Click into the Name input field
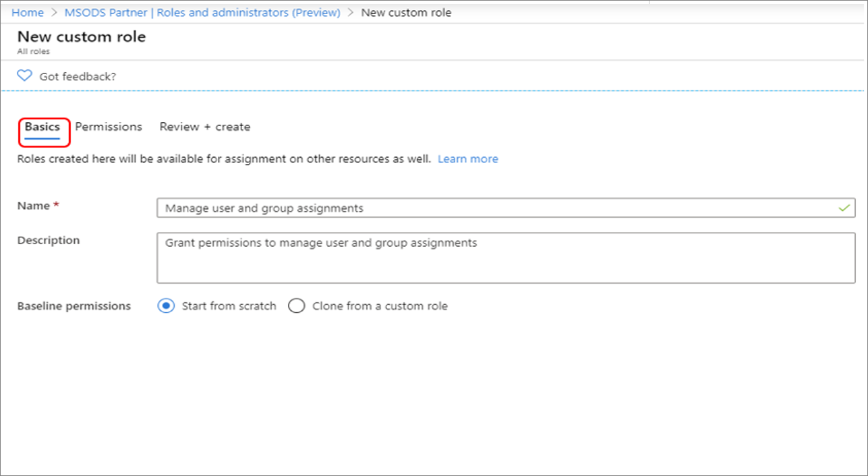 pyautogui.click(x=506, y=208)
